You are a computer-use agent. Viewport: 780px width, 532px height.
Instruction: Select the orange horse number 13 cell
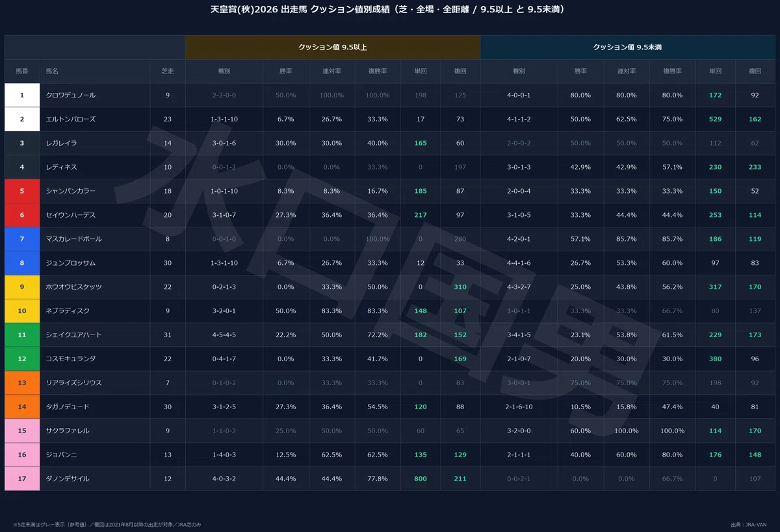pos(22,383)
